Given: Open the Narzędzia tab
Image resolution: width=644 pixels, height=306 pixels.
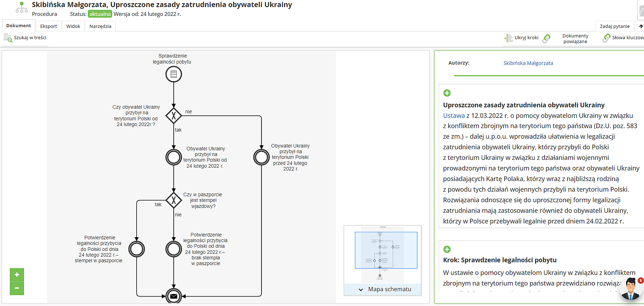Looking at the screenshot, I should pos(100,26).
